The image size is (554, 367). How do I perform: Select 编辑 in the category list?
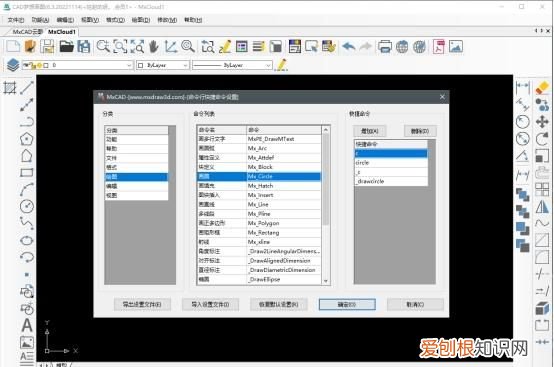coord(136,186)
